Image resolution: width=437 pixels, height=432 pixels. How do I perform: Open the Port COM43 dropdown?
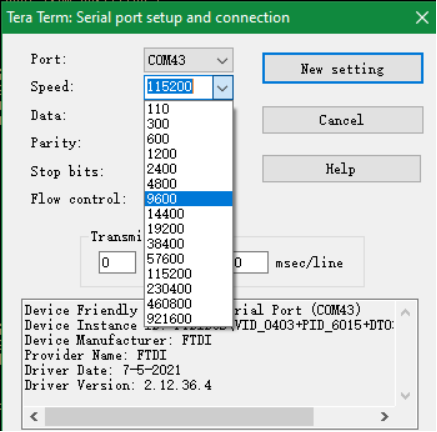click(188, 60)
